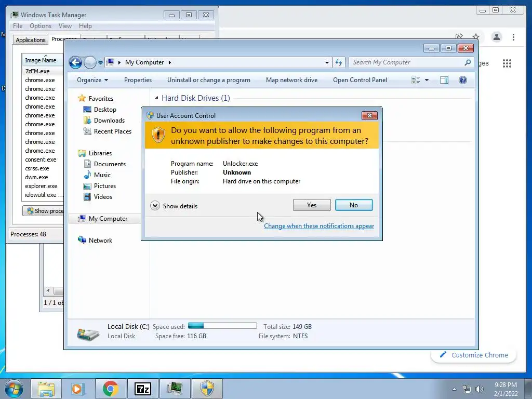Open Pictures library
This screenshot has height=399, width=532.
(x=105, y=186)
